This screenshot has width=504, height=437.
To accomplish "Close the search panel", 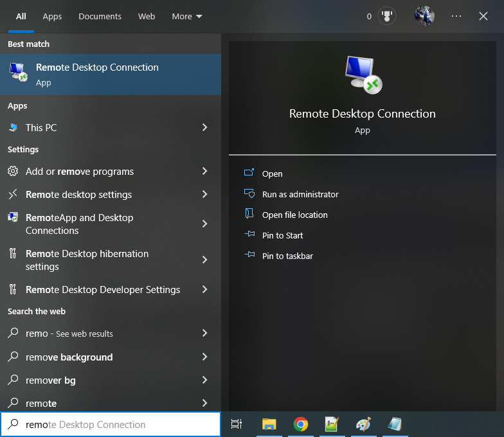I will 483,16.
